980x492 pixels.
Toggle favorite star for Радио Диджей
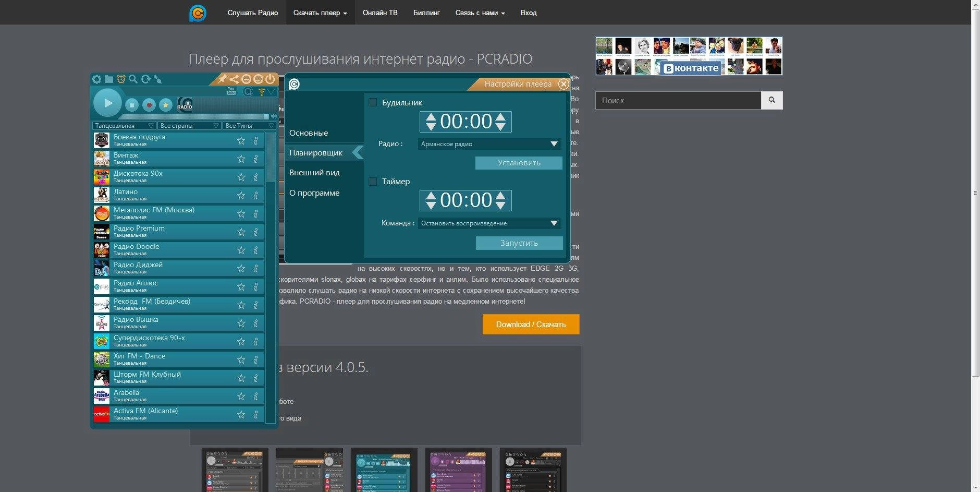[241, 269]
